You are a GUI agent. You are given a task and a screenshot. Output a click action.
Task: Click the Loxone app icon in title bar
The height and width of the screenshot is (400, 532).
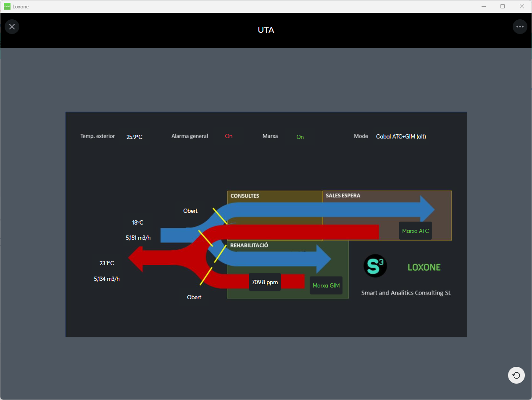(7, 6)
